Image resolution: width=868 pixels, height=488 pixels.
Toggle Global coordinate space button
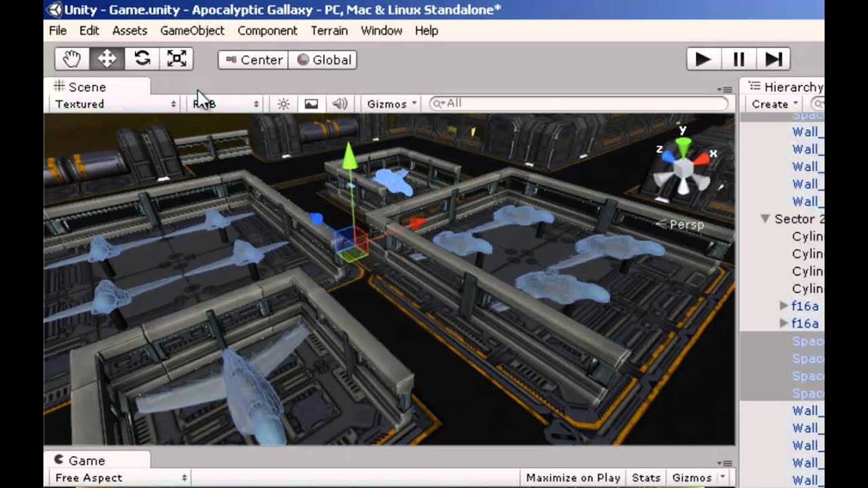click(323, 60)
